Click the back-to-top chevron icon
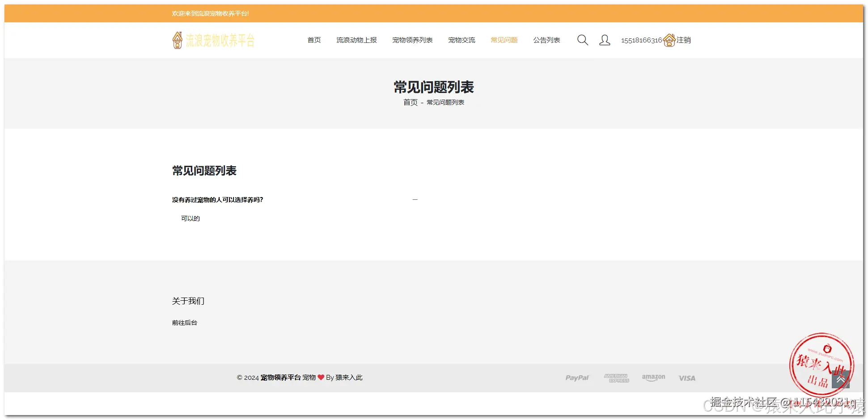 tap(841, 379)
